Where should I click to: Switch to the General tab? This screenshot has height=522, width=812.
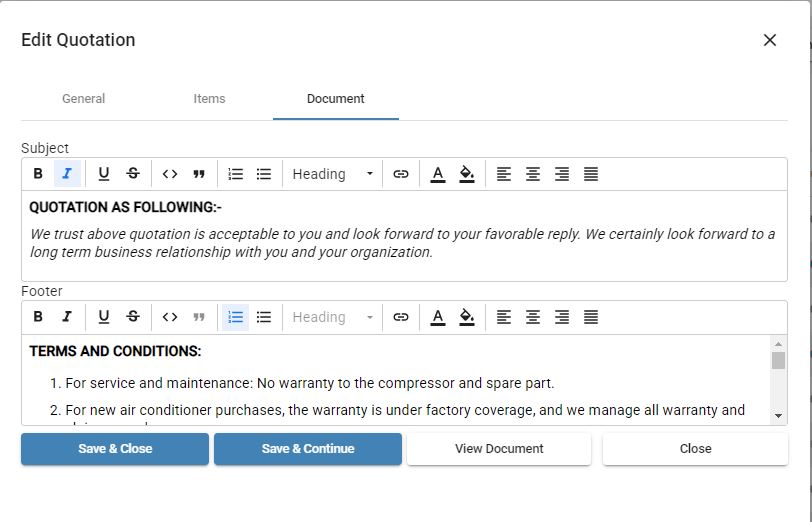pos(83,99)
